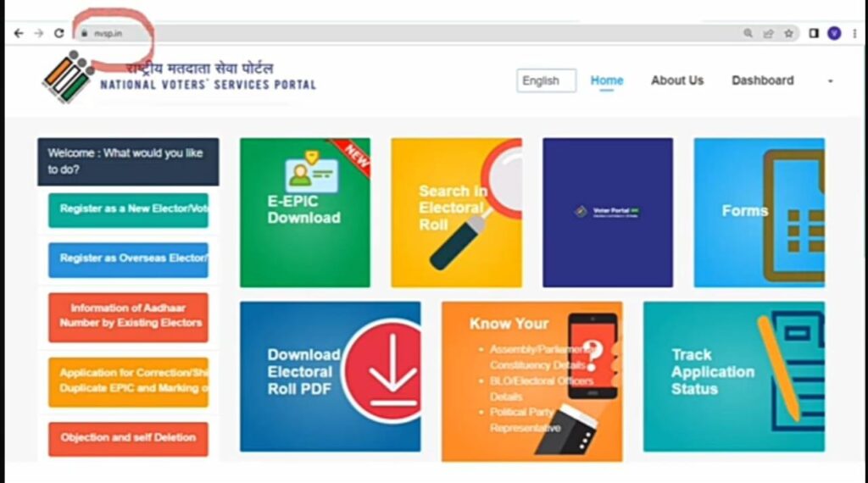The width and height of the screenshot is (868, 483).
Task: Open the Track Application Status tile
Action: tap(734, 377)
